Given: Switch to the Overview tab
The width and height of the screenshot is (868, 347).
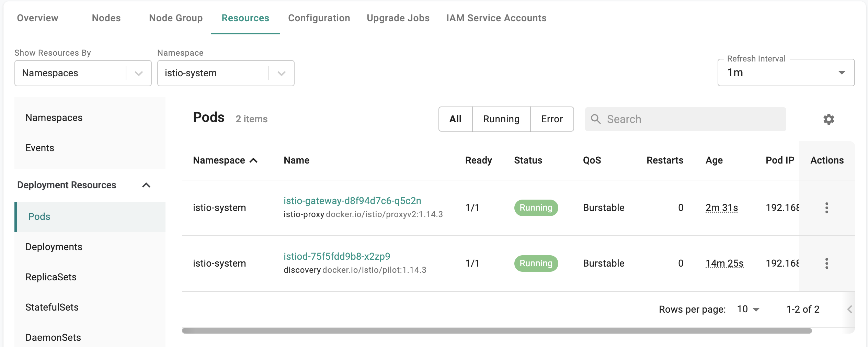Looking at the screenshot, I should pyautogui.click(x=38, y=18).
